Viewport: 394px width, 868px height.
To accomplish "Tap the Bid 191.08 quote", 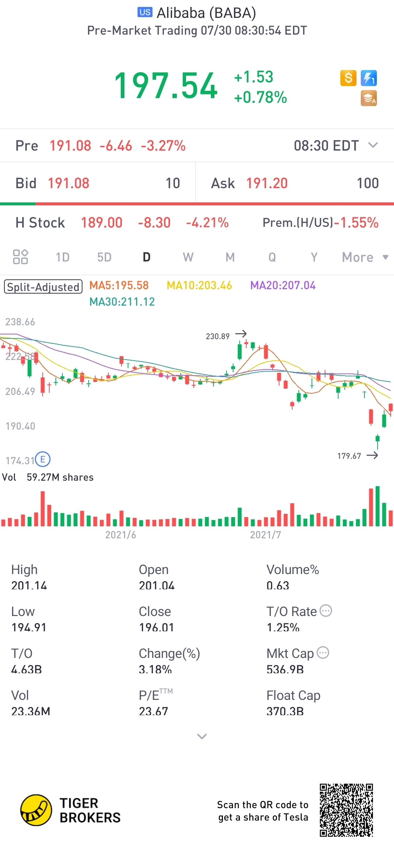I will tap(98, 183).
